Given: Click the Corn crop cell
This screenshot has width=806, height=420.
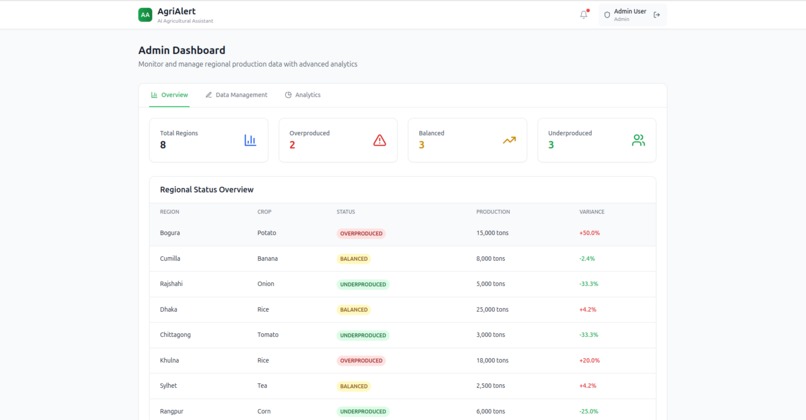Looking at the screenshot, I should point(264,411).
